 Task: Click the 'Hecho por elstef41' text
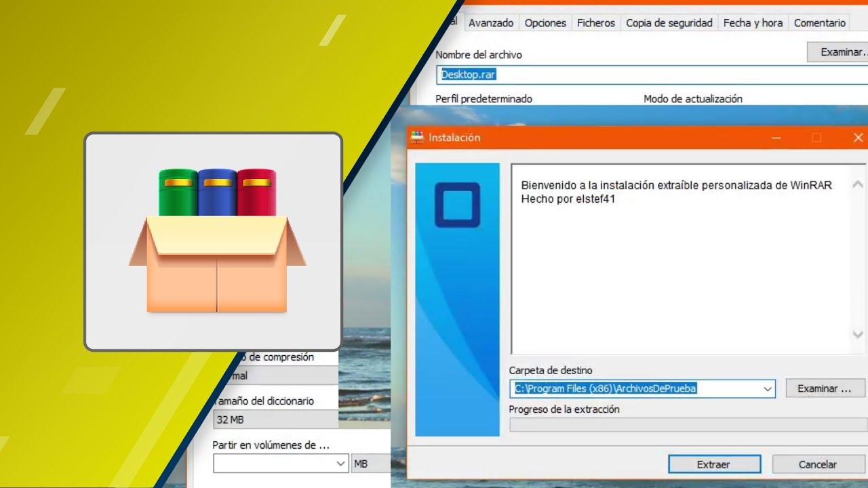568,199
